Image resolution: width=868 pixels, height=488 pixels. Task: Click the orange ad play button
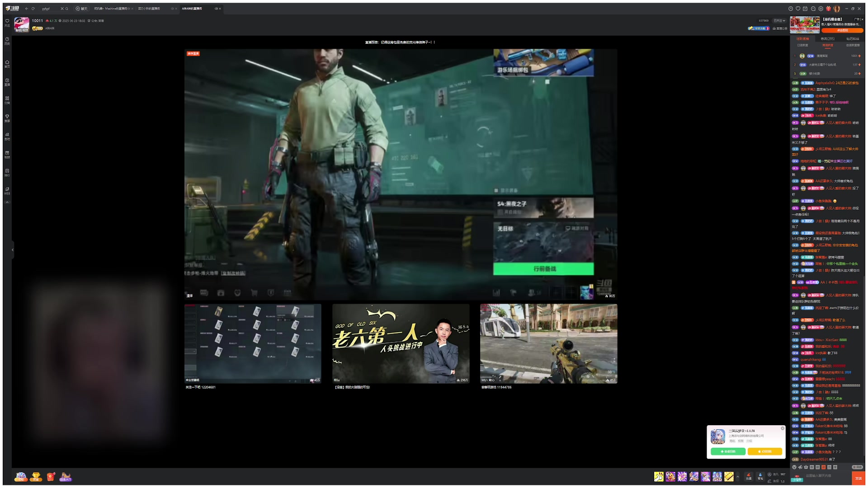pyautogui.click(x=842, y=30)
